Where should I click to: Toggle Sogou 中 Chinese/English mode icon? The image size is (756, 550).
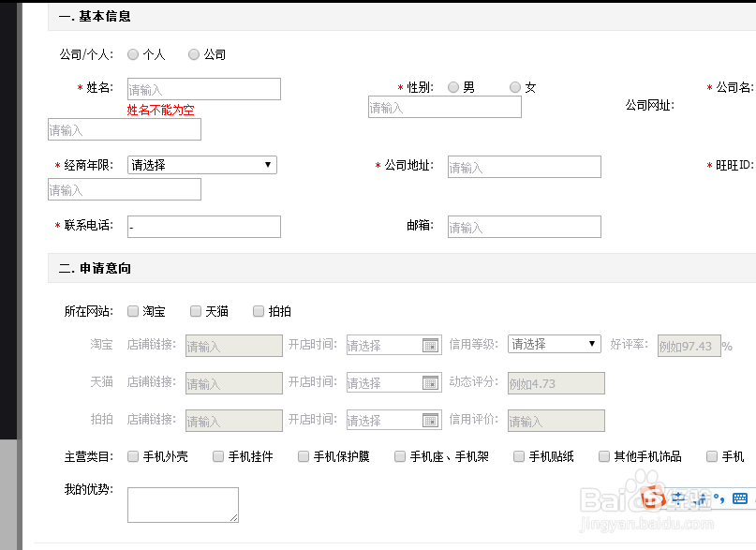click(x=679, y=498)
